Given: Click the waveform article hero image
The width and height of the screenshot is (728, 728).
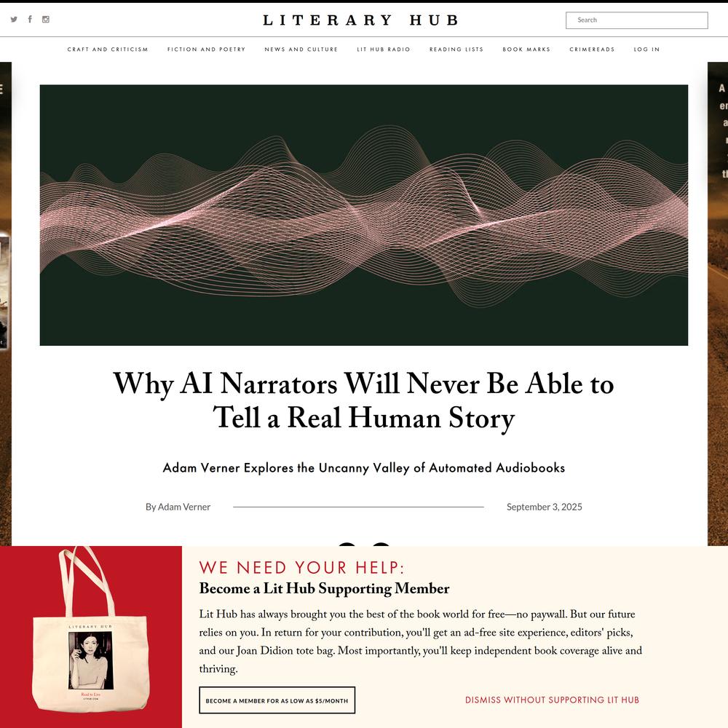Looking at the screenshot, I should [x=363, y=215].
